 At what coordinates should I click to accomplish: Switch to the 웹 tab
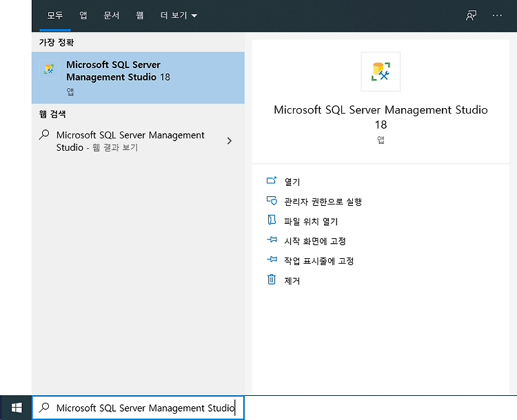coord(140,15)
